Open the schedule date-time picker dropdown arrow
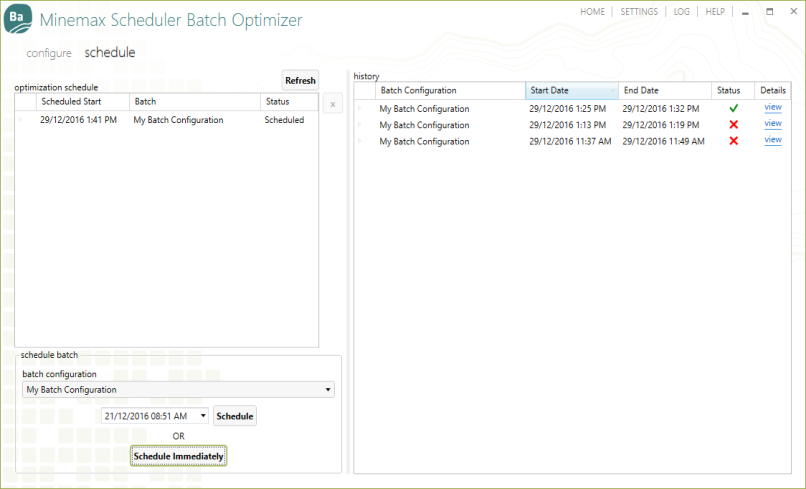This screenshot has height=489, width=806. tap(203, 415)
